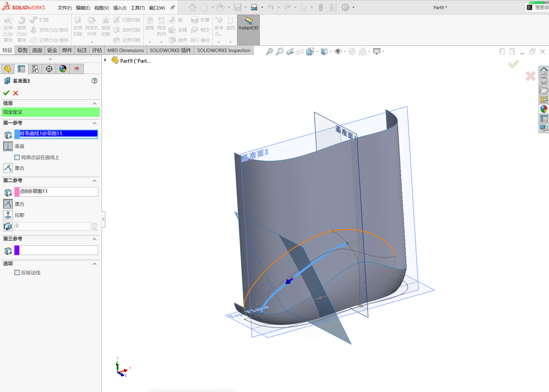Toggle the Instant3D tool
This screenshot has height=392, width=549.
tap(248, 29)
